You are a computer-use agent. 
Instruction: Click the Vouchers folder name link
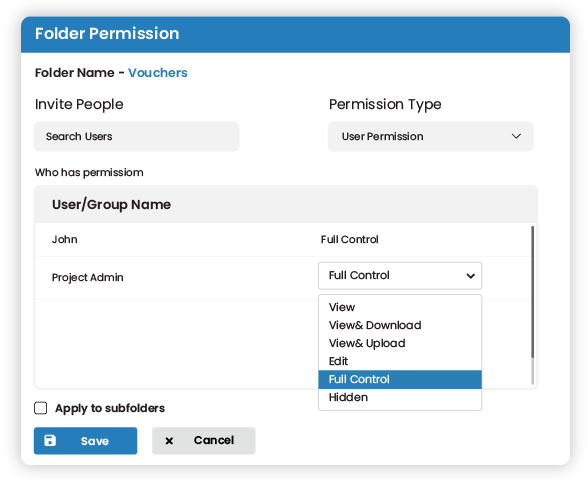(x=158, y=73)
